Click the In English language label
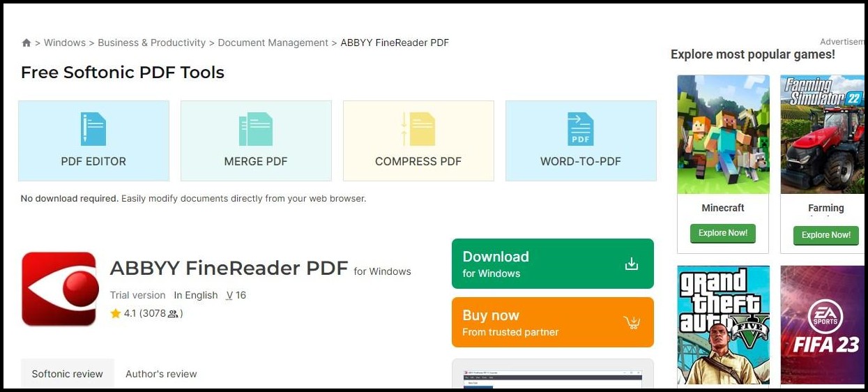Screen dimensions: 868x392 [196, 295]
